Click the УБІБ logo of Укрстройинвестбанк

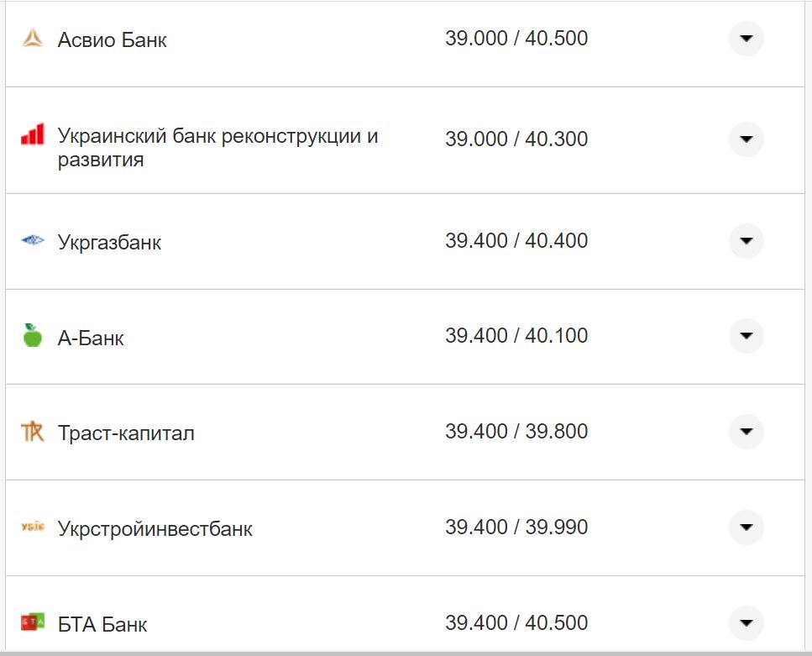pos(32,527)
